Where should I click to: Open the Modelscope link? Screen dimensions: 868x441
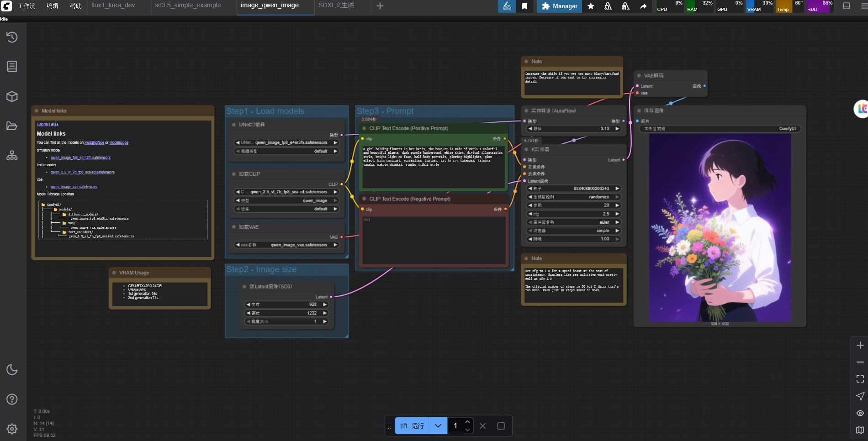(119, 143)
